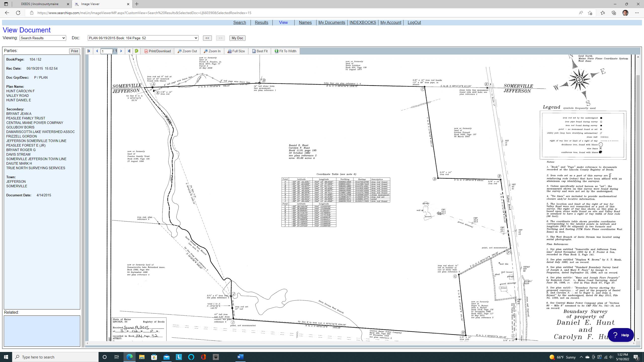Show hidden system tray icons
Viewport: 644px width, 362px height.
pyautogui.click(x=581, y=357)
